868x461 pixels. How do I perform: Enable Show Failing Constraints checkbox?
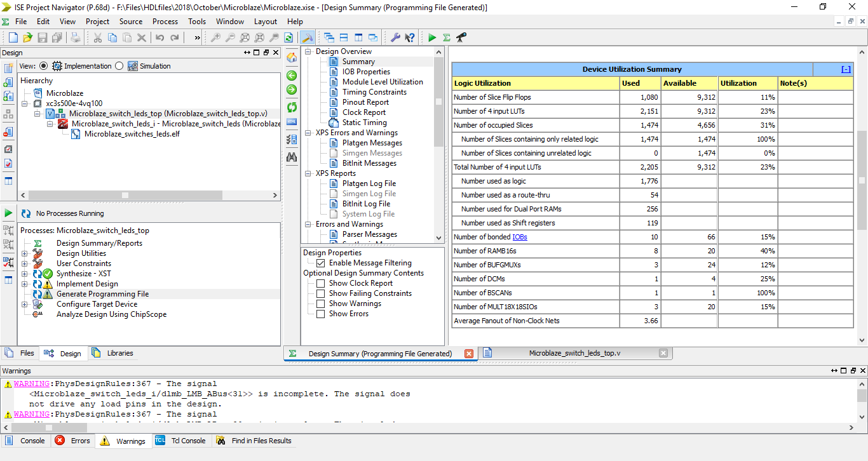tap(321, 293)
